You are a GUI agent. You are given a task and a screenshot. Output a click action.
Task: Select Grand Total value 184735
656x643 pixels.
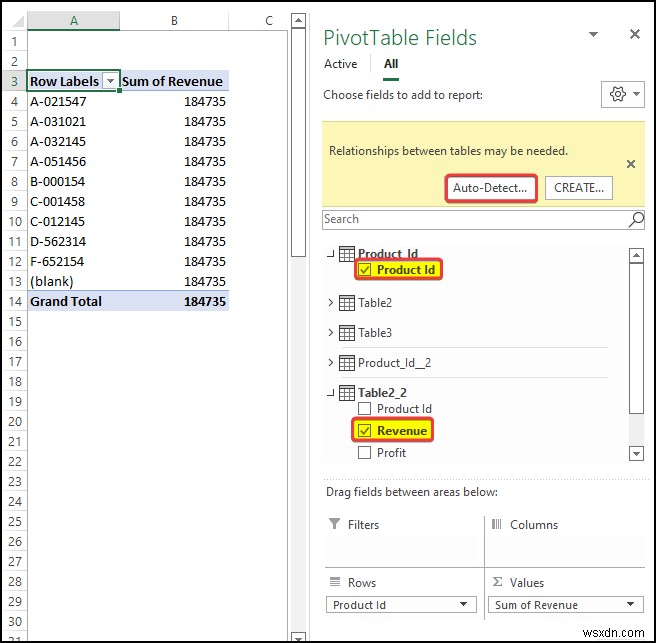click(174, 301)
